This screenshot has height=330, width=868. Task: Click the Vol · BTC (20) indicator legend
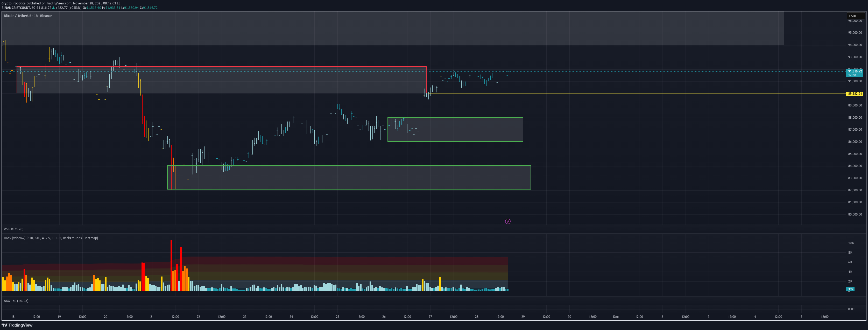(x=14, y=229)
